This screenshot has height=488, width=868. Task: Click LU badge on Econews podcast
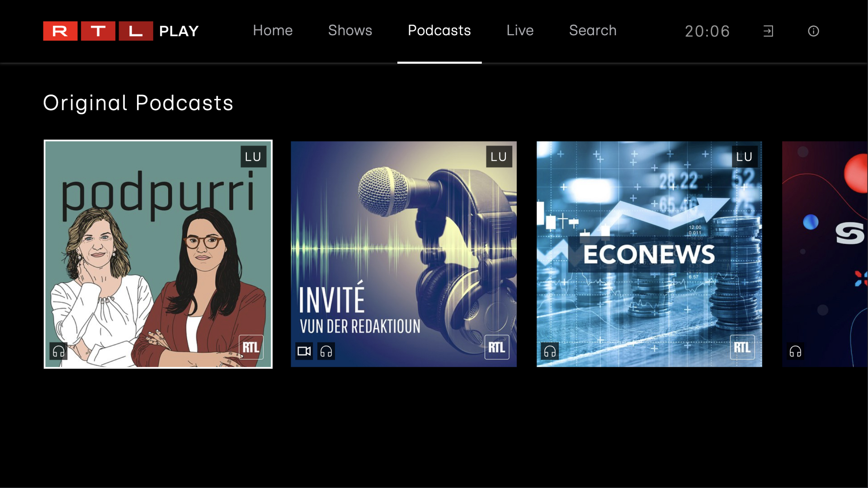pyautogui.click(x=744, y=157)
